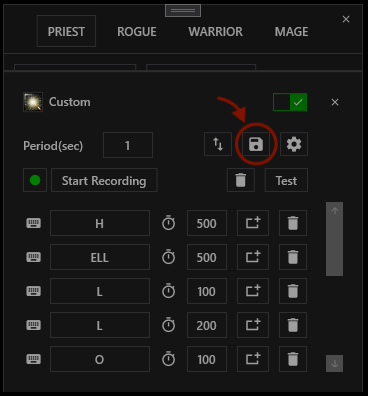Image resolution: width=368 pixels, height=396 pixels.
Task: Click the keyboard icon for the 200 ms L row
Action: (x=34, y=325)
